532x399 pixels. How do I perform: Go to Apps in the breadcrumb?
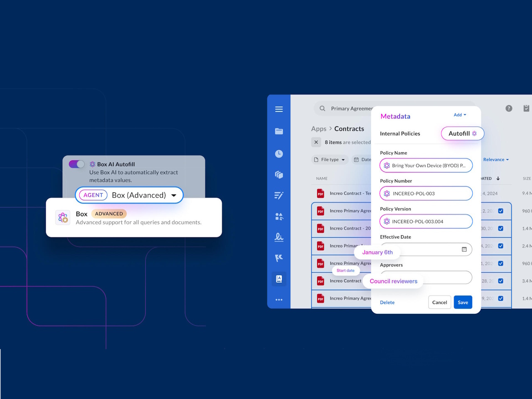tap(319, 129)
